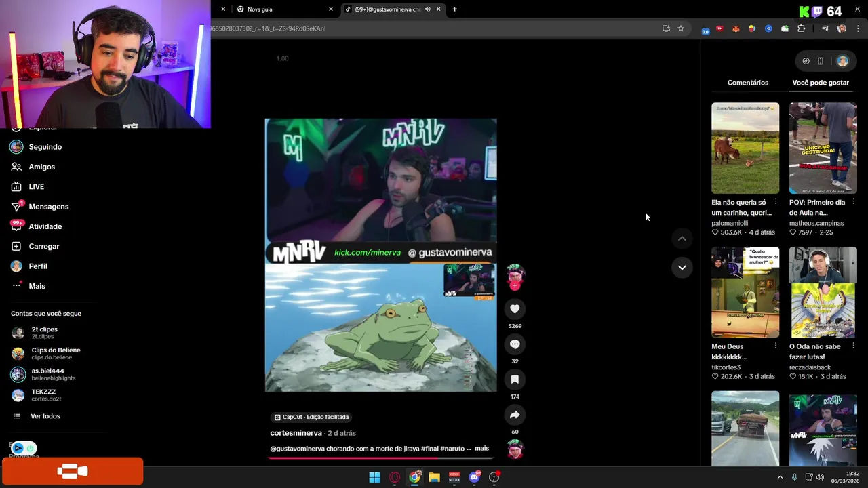Bookmark page with the star icon
Image resolution: width=868 pixels, height=488 pixels.
click(x=681, y=28)
